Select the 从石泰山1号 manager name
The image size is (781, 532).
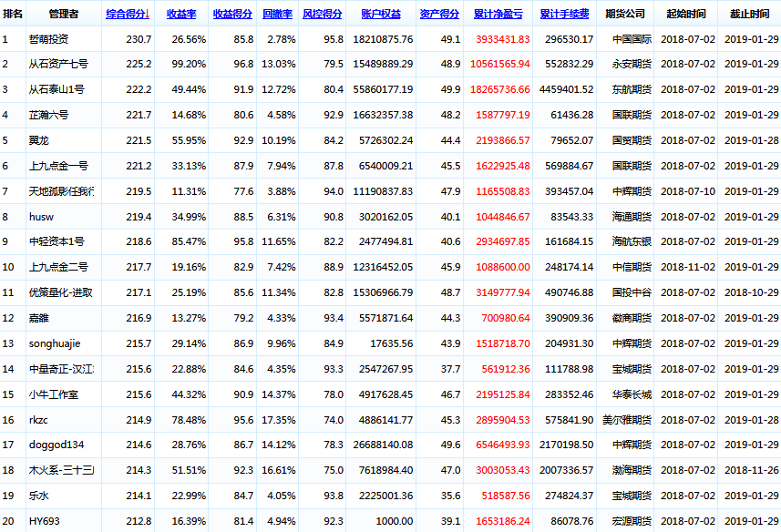click(x=57, y=90)
